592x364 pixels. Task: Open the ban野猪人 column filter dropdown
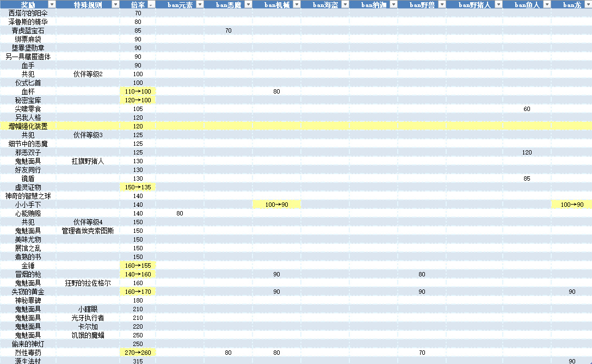coord(499,4)
